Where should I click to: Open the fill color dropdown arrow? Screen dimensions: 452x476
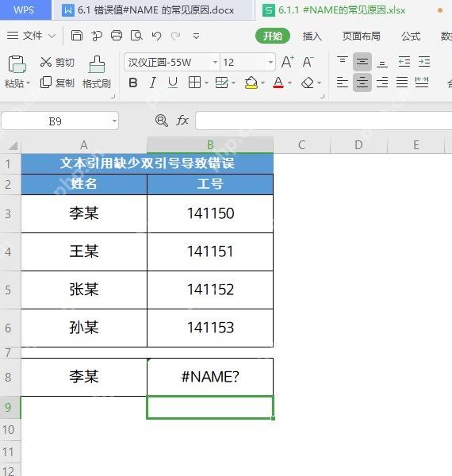click(263, 83)
